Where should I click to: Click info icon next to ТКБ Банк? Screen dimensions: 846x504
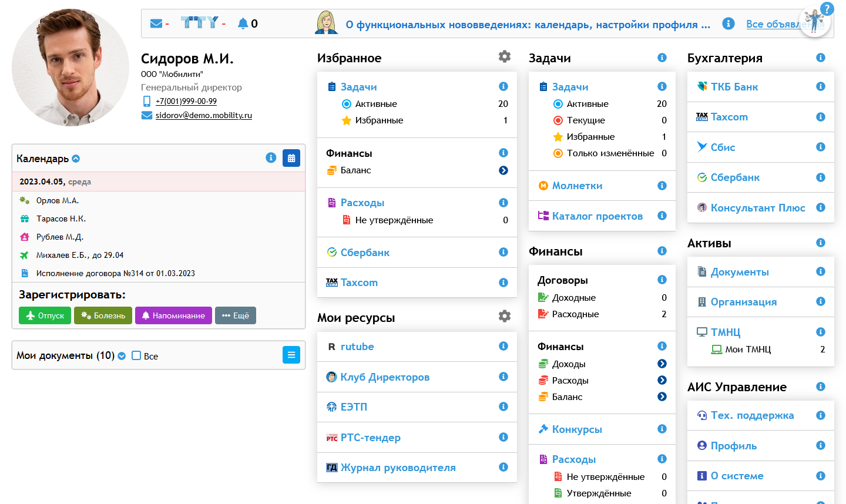(x=821, y=86)
